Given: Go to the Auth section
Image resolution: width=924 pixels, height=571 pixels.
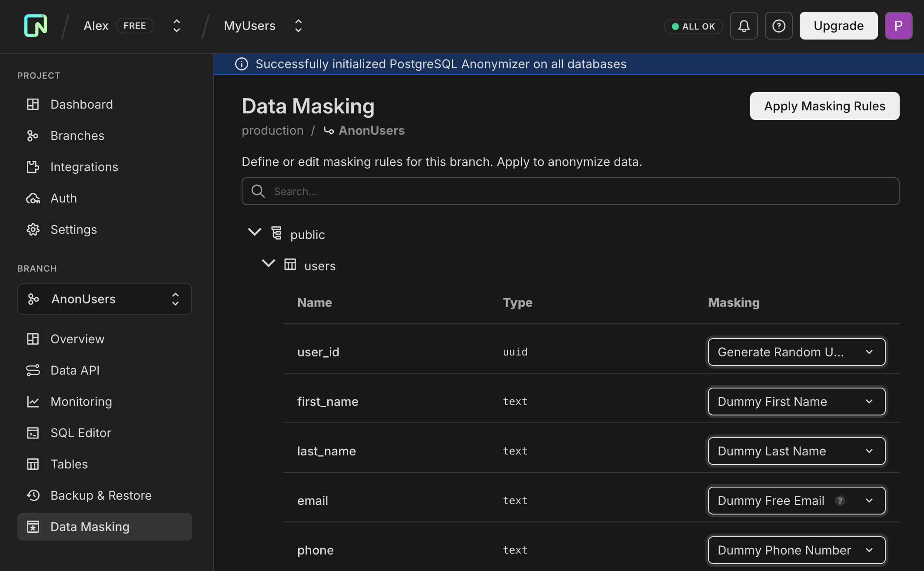Looking at the screenshot, I should click(x=63, y=198).
